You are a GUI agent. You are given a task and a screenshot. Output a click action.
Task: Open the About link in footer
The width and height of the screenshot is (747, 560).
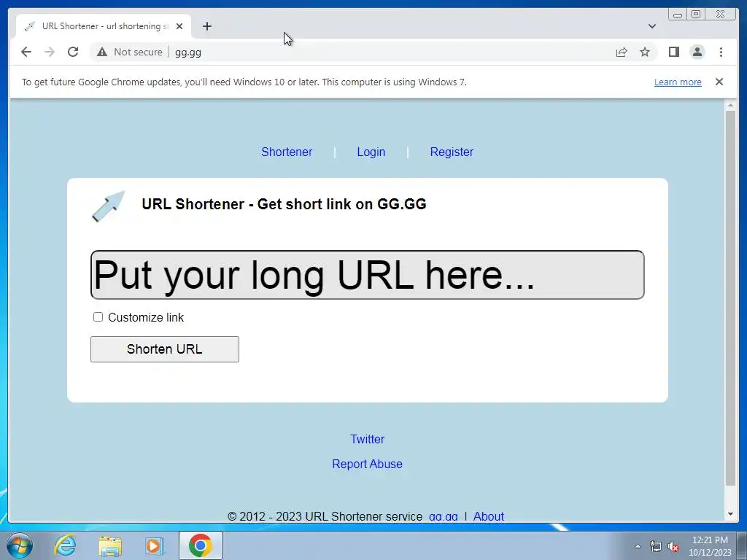[488, 516]
